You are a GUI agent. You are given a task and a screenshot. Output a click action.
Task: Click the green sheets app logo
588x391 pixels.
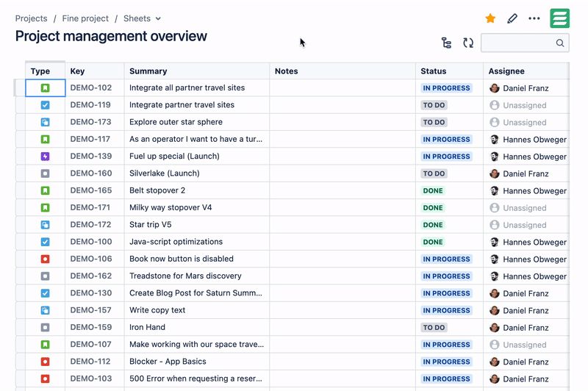pos(560,18)
